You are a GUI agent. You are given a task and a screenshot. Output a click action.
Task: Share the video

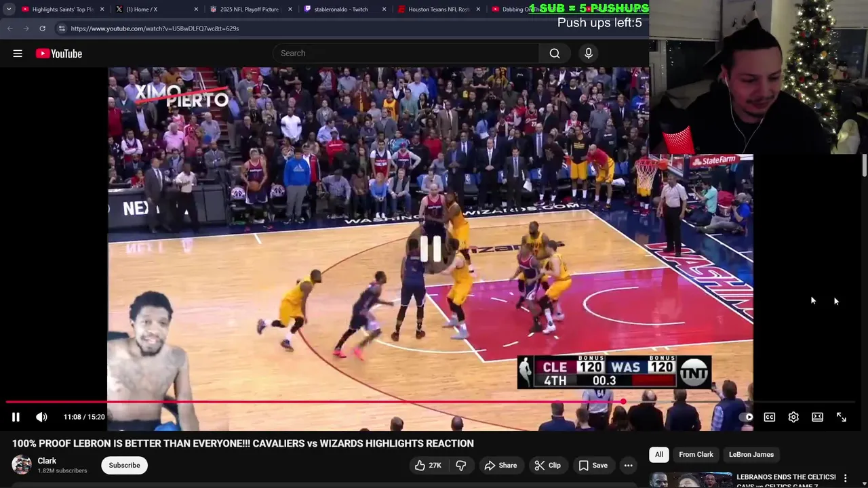tap(500, 465)
